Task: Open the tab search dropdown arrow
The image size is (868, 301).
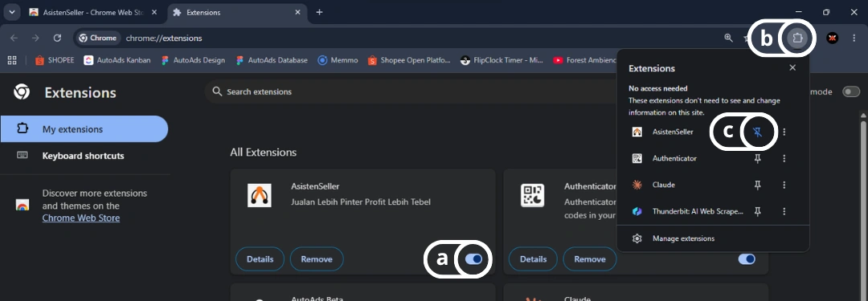Action: pos(11,12)
